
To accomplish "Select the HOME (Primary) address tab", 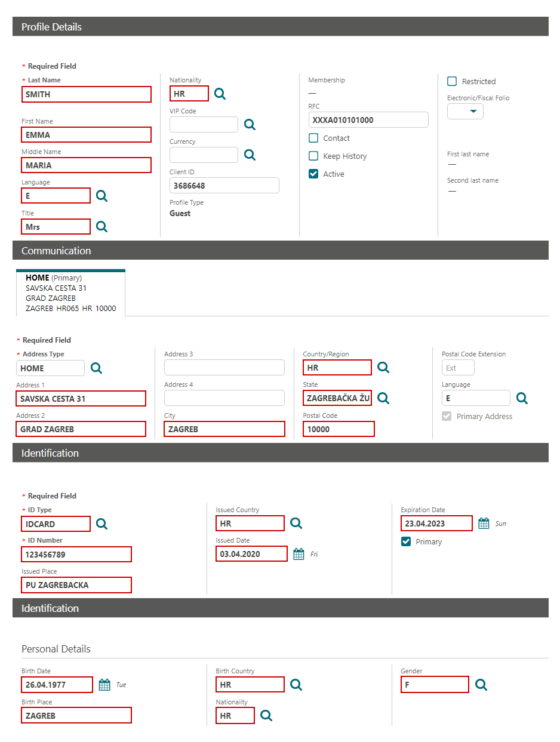I will point(70,293).
